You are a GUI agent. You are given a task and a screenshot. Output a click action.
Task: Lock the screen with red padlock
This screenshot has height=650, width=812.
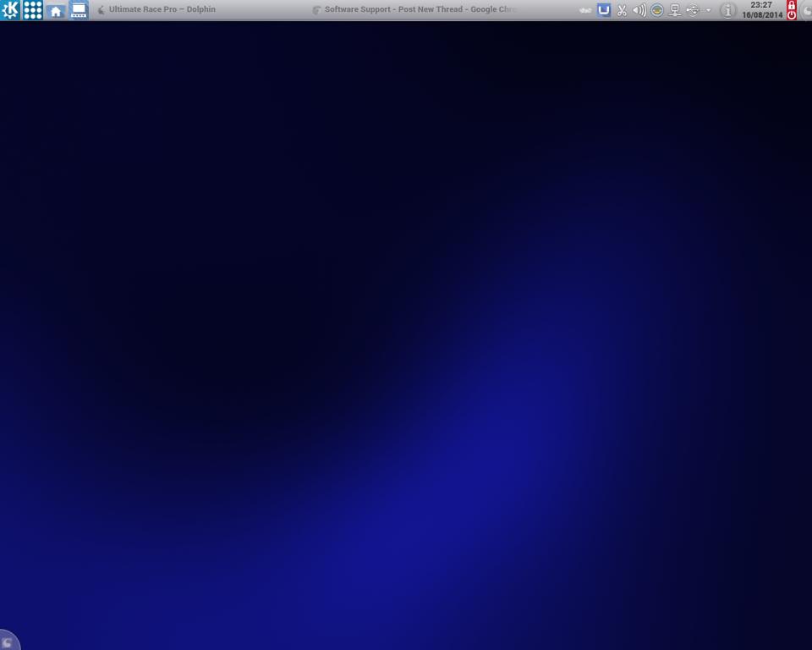tap(792, 5)
